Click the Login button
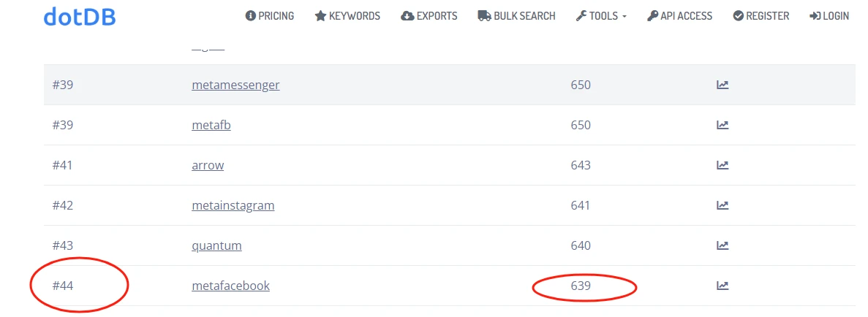This screenshot has width=868, height=317. [829, 16]
